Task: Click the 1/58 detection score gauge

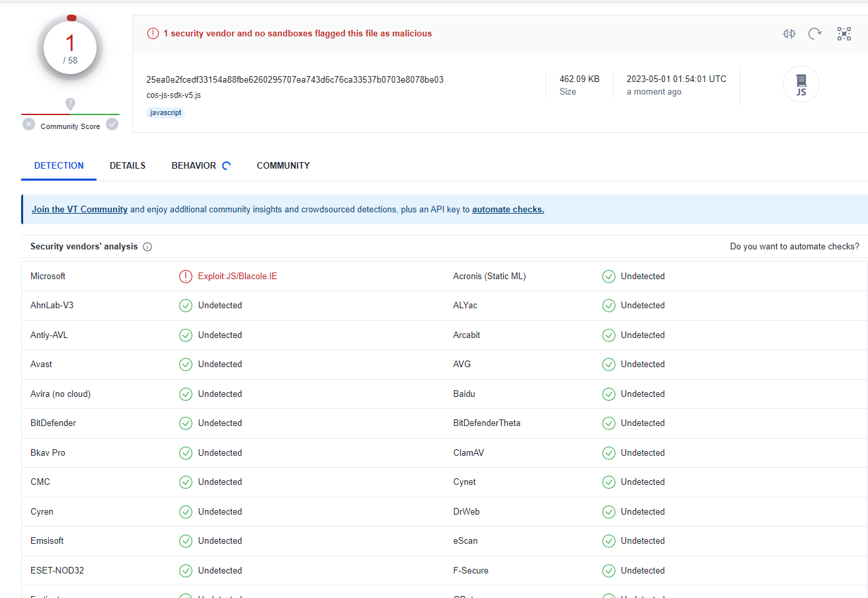Action: (70, 48)
